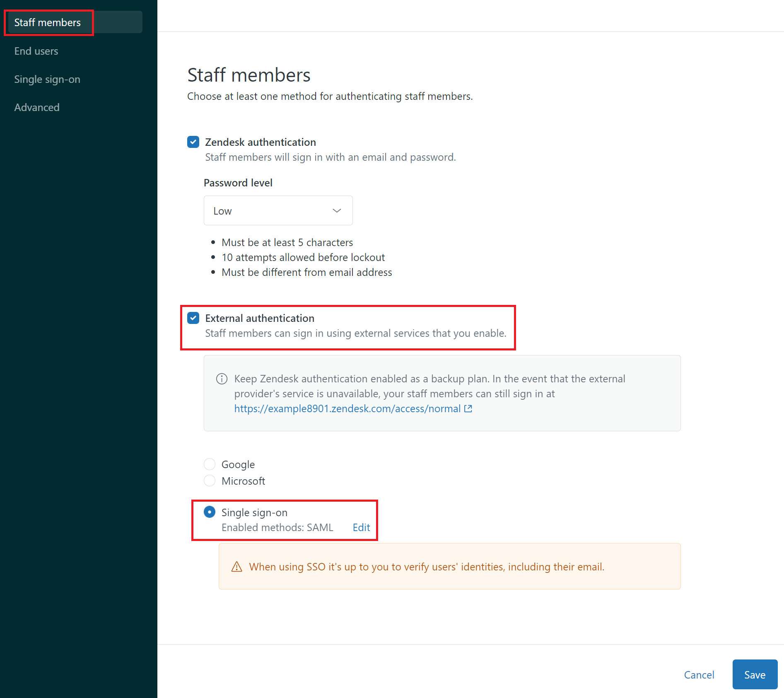Viewport: 784px width, 698px height.
Task: Select the Google radio button
Action: (x=210, y=464)
